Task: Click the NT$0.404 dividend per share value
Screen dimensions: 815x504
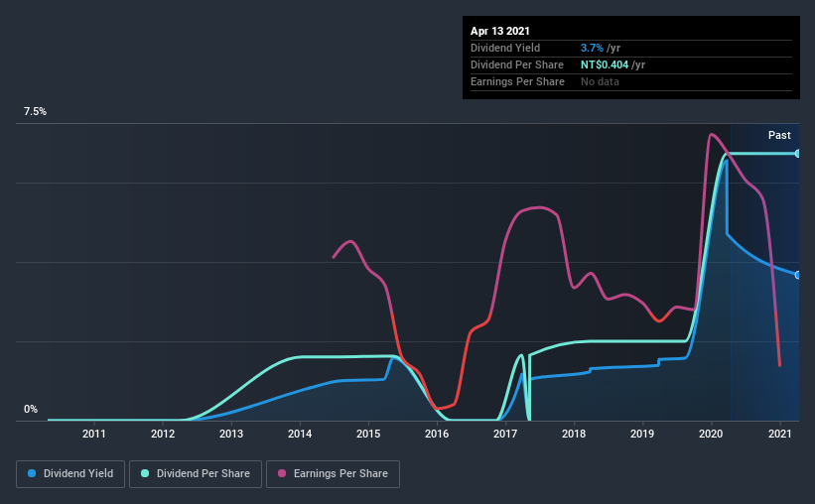Action: tap(605, 64)
